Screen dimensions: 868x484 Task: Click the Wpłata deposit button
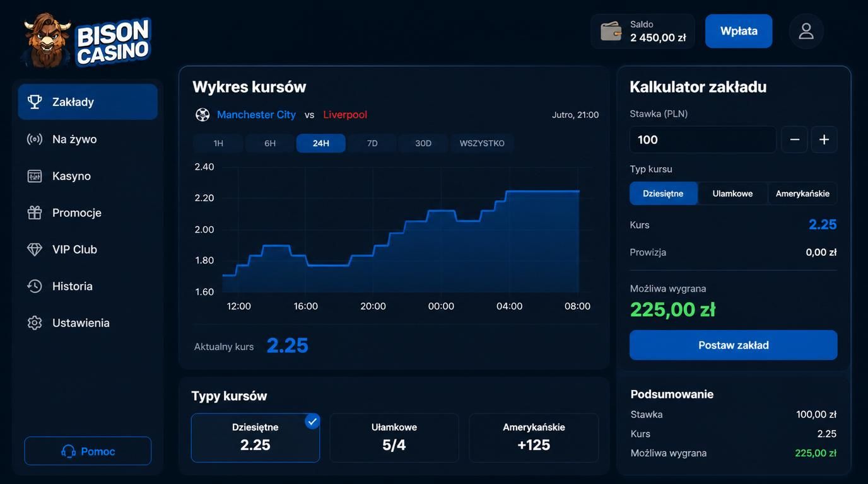pyautogui.click(x=739, y=31)
